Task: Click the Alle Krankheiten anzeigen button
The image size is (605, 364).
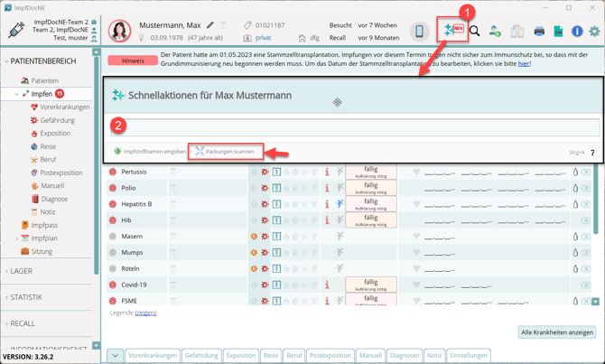Action: click(x=558, y=332)
